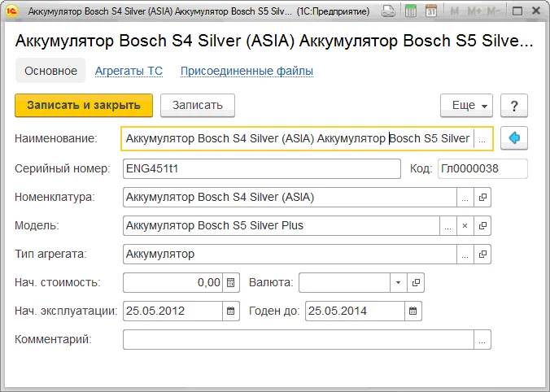This screenshot has width=550, height=392.
Task: Open Присоединенные файлы tab
Action: [x=247, y=71]
